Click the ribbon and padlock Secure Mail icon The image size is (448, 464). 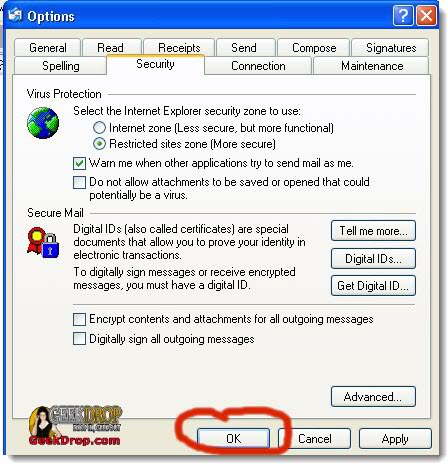43,242
